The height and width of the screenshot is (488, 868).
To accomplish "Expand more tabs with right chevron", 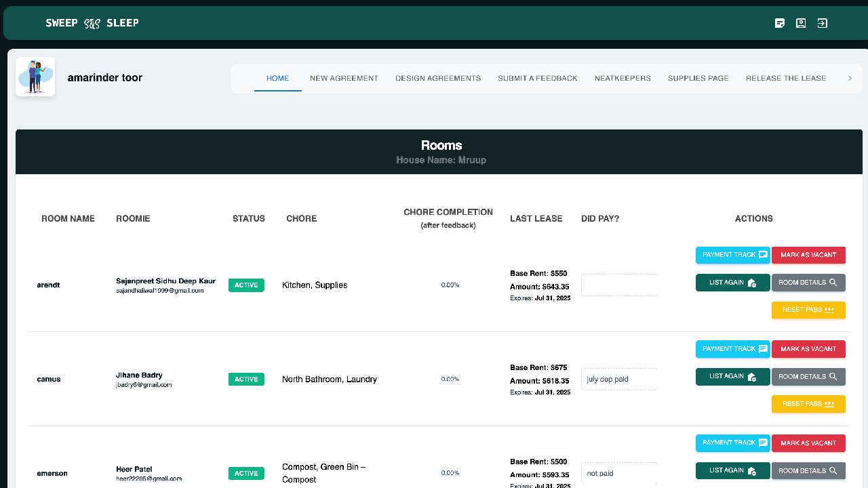I will [850, 79].
